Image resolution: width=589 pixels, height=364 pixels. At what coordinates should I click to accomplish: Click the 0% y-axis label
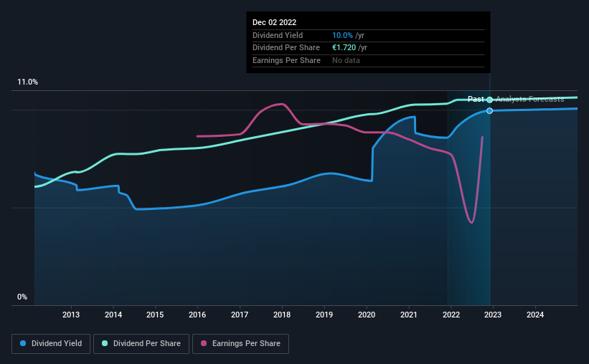pyautogui.click(x=22, y=297)
